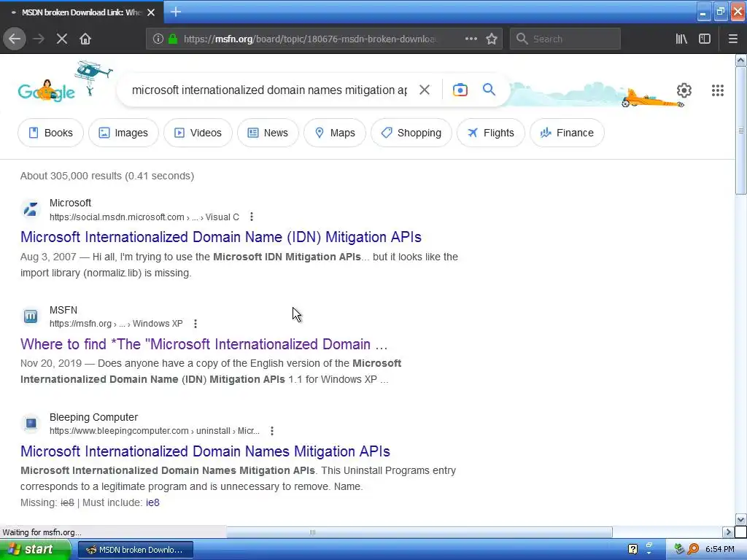This screenshot has width=747, height=560.
Task: Switch to Videos results
Action: pos(198,133)
